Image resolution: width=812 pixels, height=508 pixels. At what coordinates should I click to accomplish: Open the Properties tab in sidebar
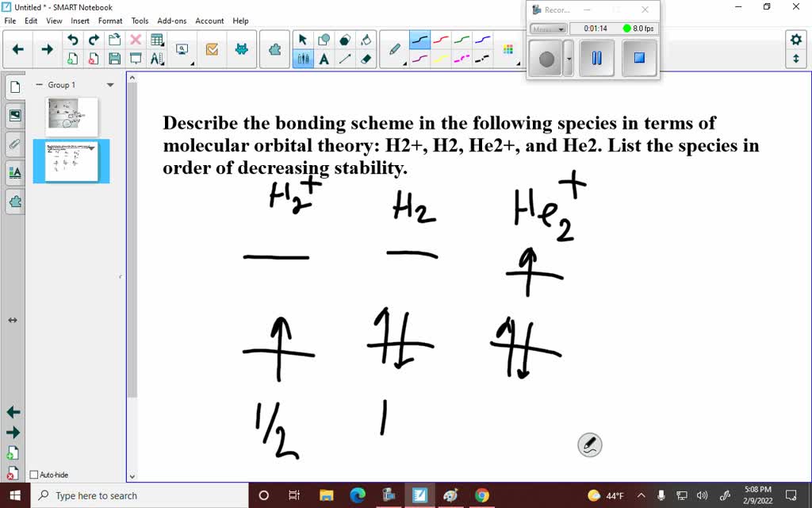point(15,171)
